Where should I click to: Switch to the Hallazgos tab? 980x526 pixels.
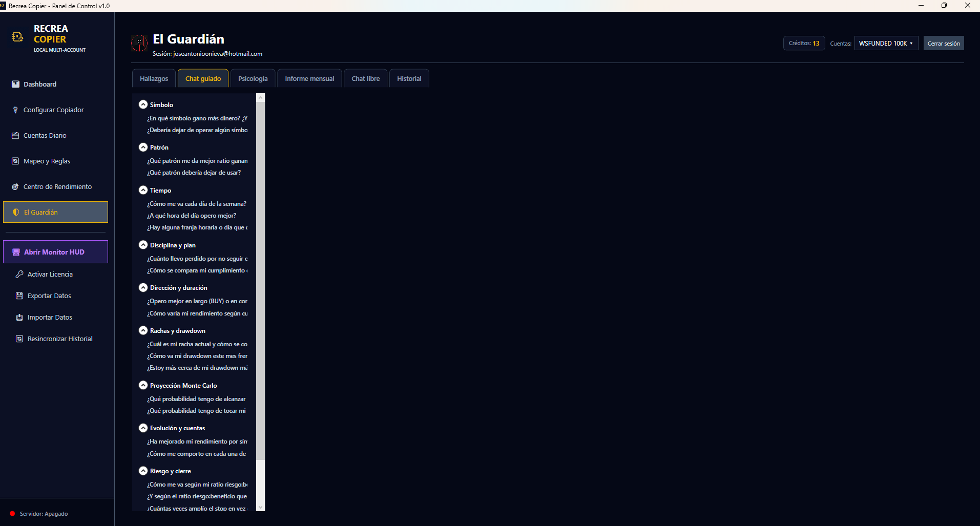click(x=154, y=78)
